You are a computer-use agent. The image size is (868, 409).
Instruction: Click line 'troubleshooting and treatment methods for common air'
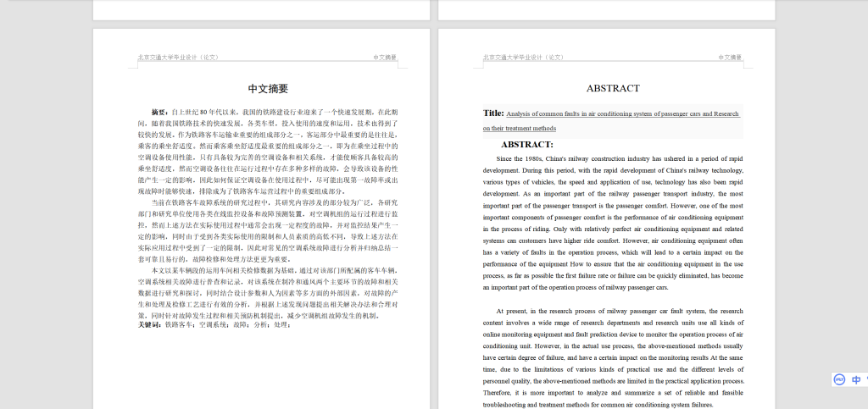coord(598,405)
